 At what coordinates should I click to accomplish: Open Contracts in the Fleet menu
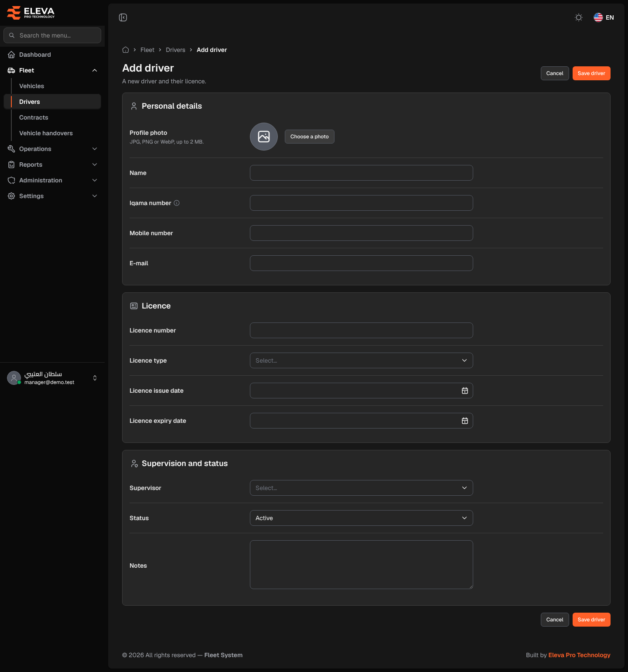point(52,117)
